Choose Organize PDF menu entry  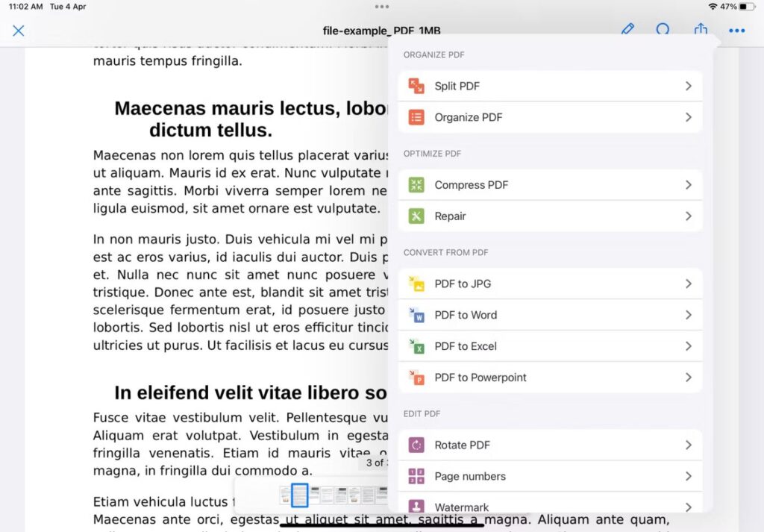(550, 117)
